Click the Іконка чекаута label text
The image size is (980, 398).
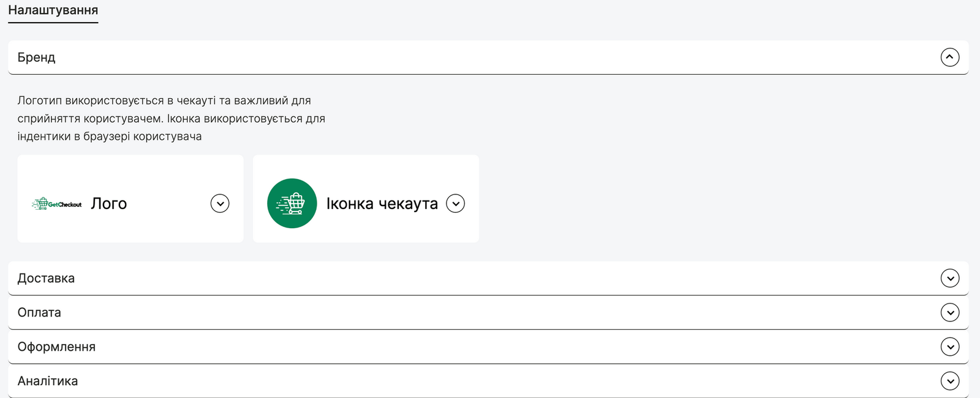click(382, 204)
